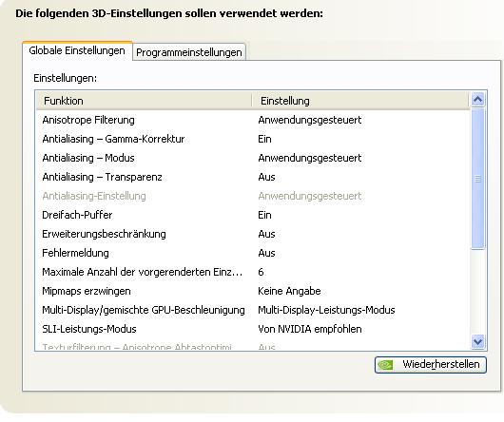This screenshot has width=504, height=422.
Task: Select the Fehlermeldung row
Action: 253,253
